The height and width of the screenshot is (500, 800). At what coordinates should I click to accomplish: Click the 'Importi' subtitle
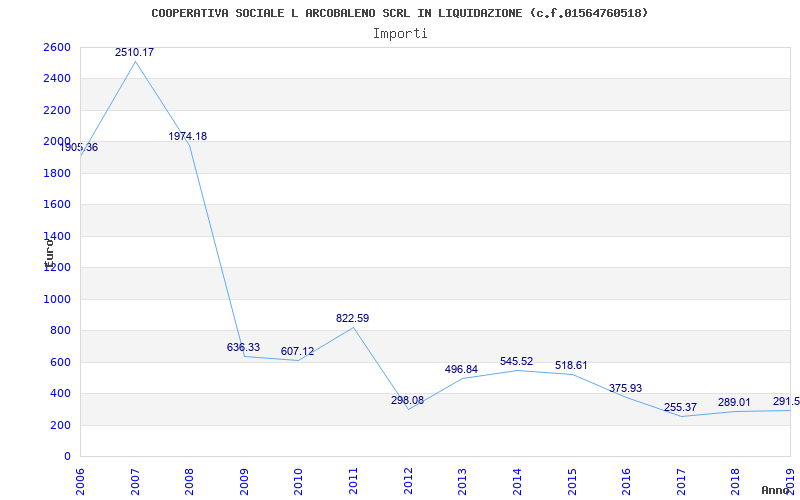coord(400,34)
